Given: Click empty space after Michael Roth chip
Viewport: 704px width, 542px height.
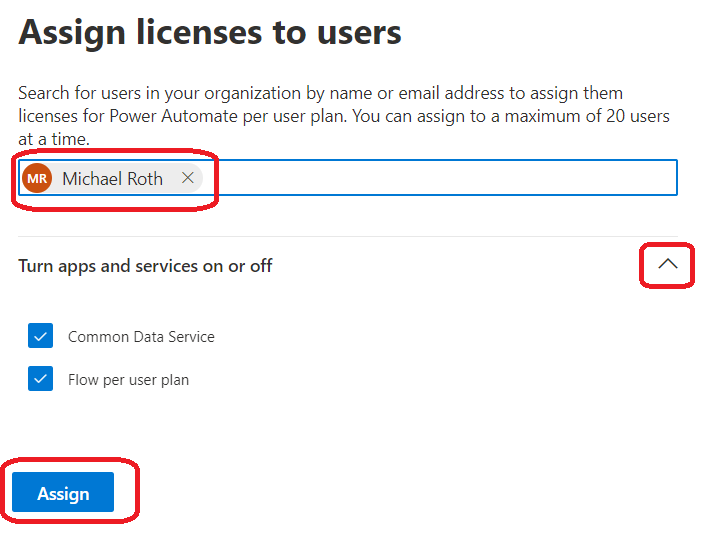Looking at the screenshot, I should click(x=440, y=178).
